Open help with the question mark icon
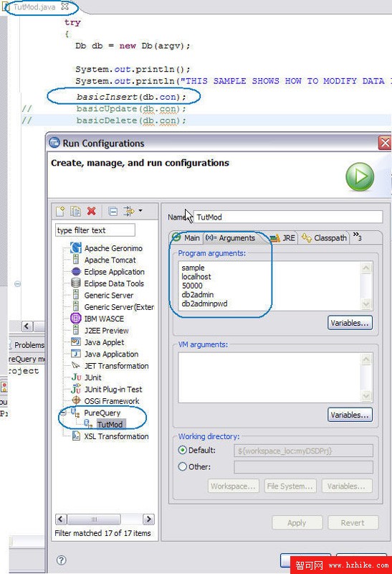The width and height of the screenshot is (392, 574). tap(62, 560)
